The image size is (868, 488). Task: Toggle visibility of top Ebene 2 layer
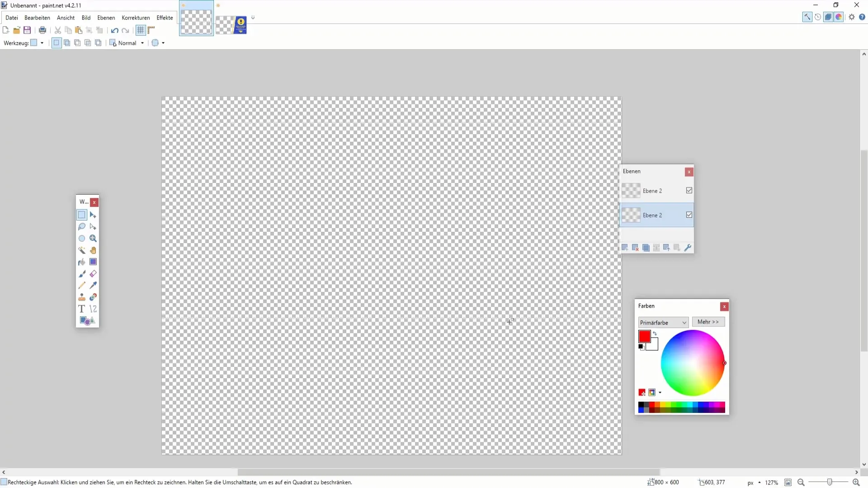coord(689,190)
